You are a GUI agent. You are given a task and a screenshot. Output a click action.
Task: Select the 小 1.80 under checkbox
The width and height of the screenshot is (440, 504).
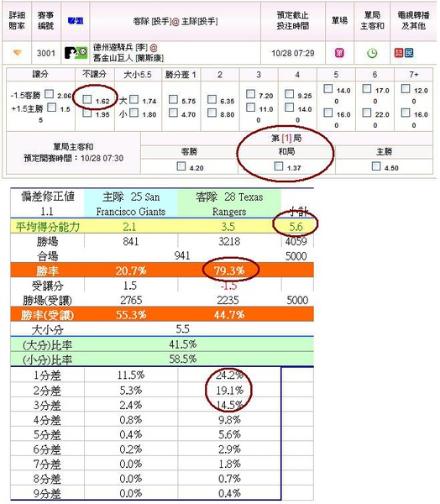134,113
